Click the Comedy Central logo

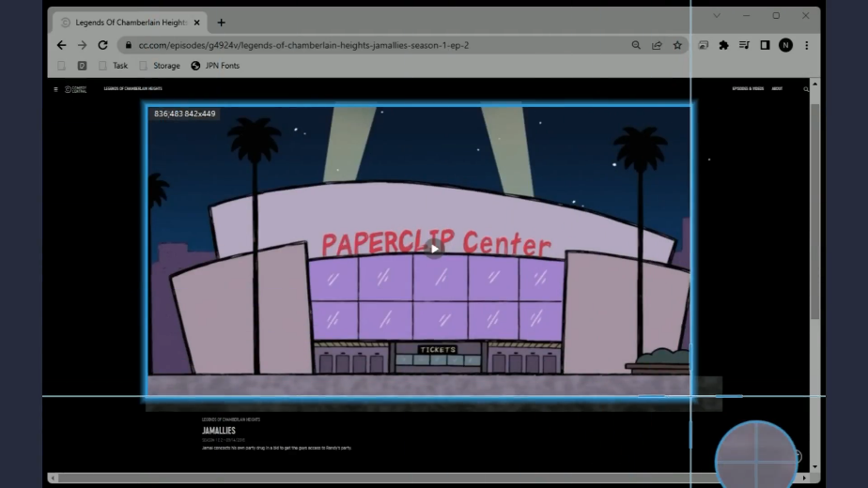(75, 89)
